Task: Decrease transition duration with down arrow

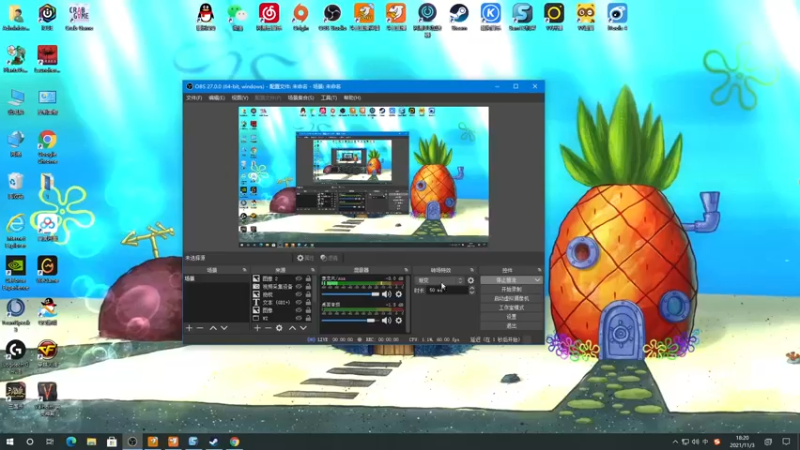Action: coord(471,292)
